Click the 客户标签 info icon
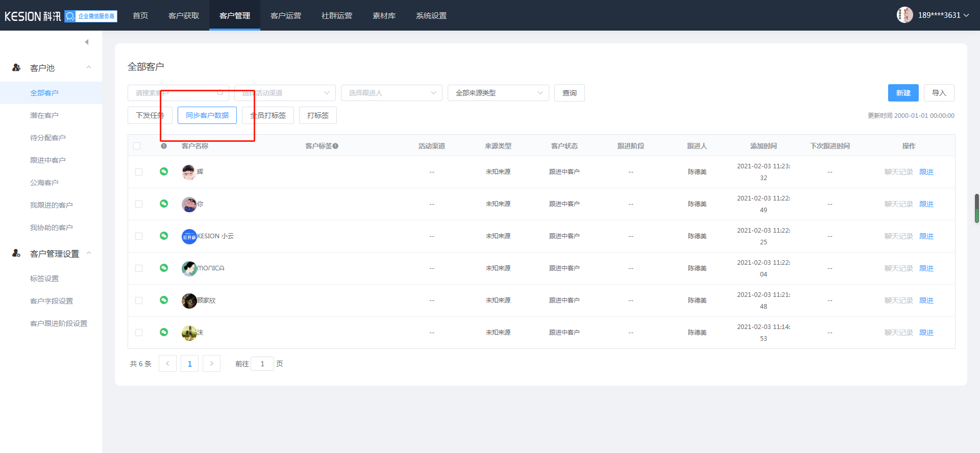Viewport: 980px width, 453px height. click(335, 146)
